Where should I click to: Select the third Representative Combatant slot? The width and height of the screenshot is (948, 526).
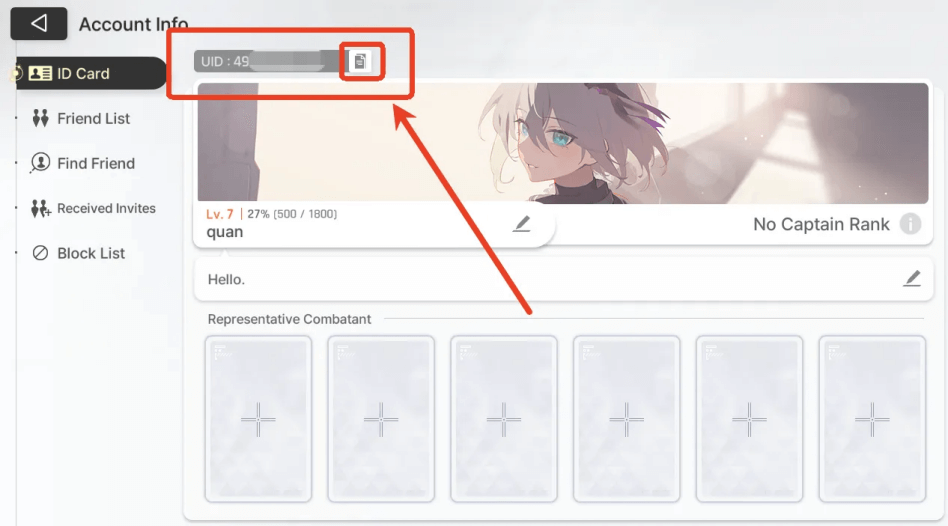click(x=504, y=419)
